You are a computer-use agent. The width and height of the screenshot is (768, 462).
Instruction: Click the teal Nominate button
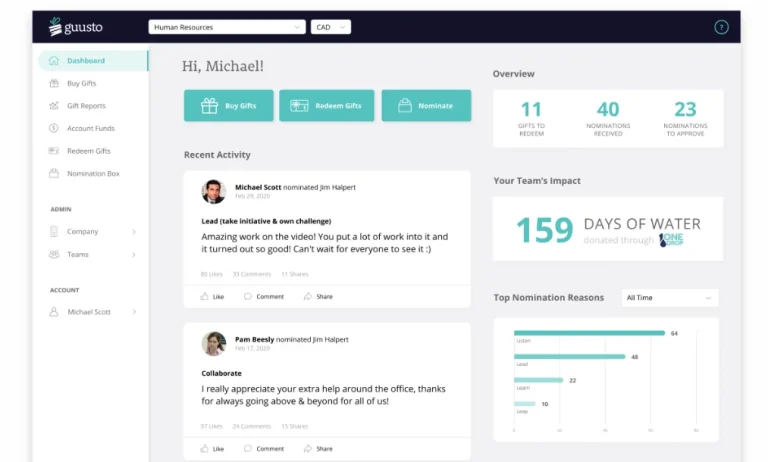[426, 105]
